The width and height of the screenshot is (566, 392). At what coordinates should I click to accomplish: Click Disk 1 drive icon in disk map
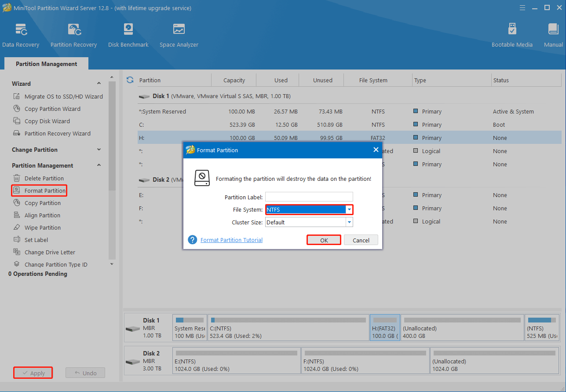(x=132, y=329)
